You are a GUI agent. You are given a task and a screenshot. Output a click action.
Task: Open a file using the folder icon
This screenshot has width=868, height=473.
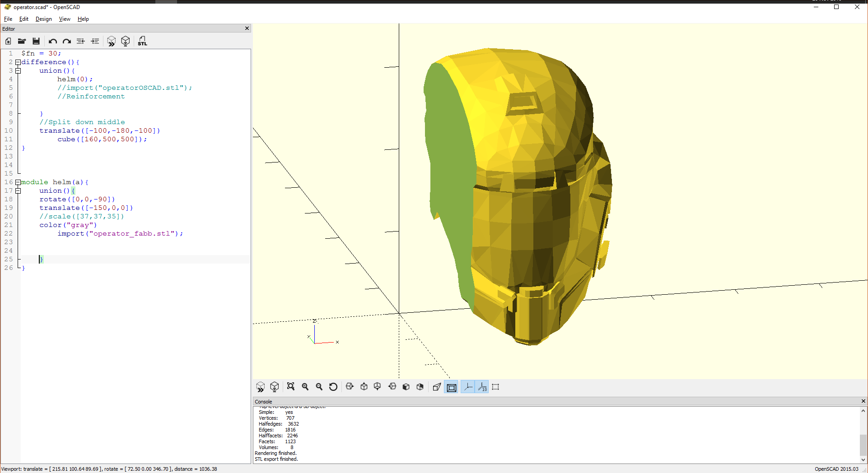pos(22,41)
